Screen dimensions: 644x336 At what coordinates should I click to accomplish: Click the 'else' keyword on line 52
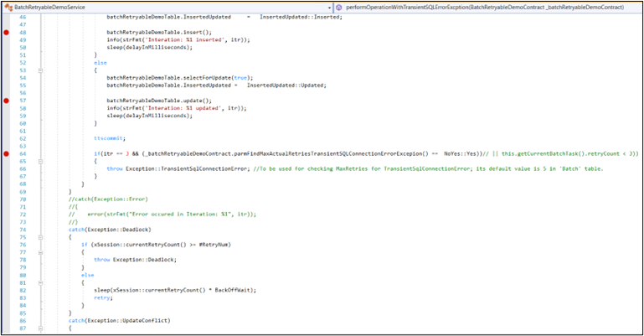[100, 63]
